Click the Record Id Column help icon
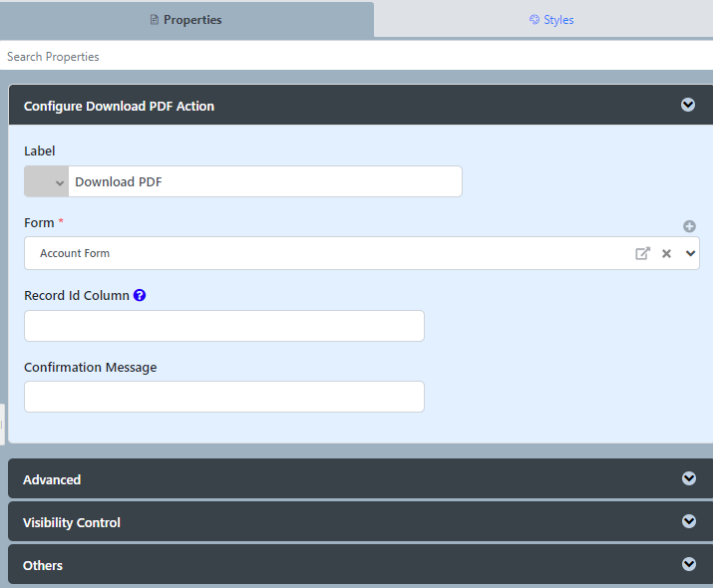Viewport: 713px width, 588px height. 140,295
